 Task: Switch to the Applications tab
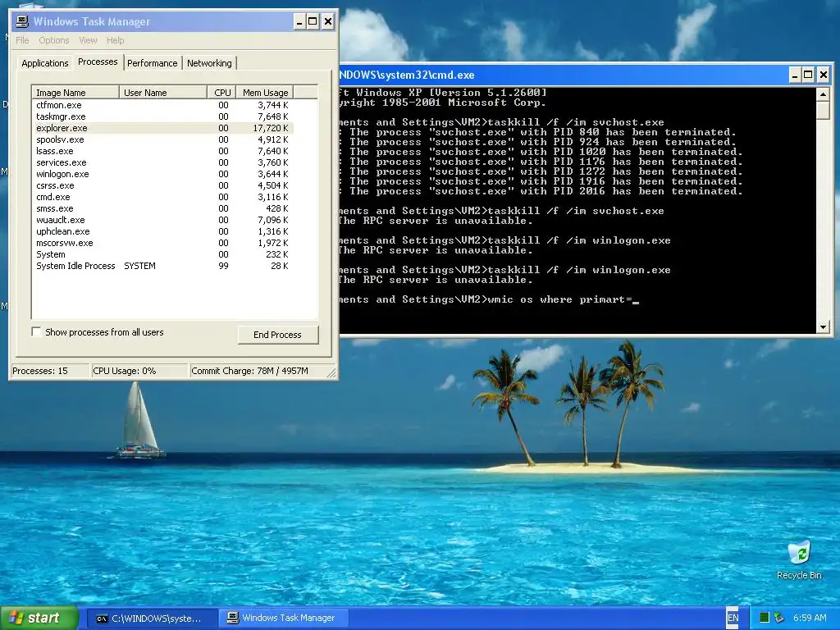coord(45,63)
